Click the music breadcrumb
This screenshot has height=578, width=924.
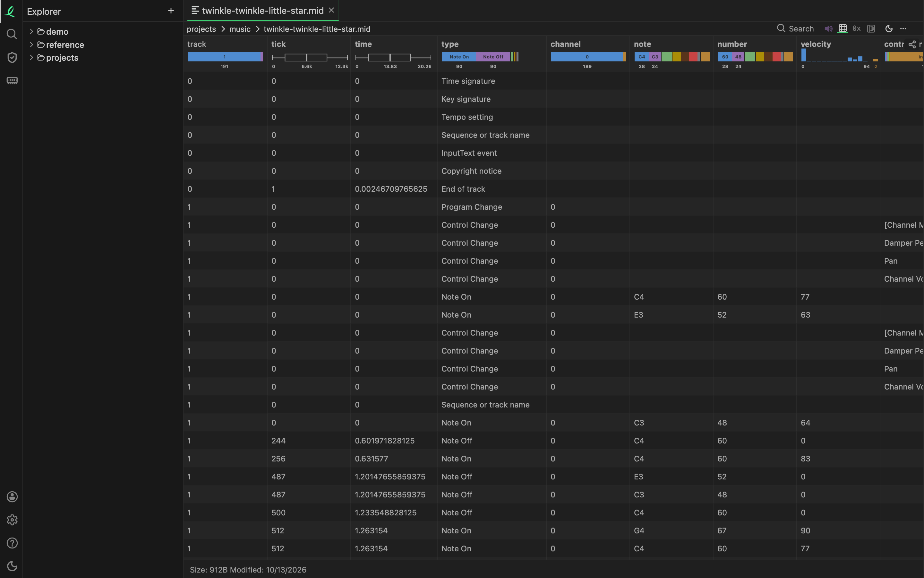click(240, 29)
